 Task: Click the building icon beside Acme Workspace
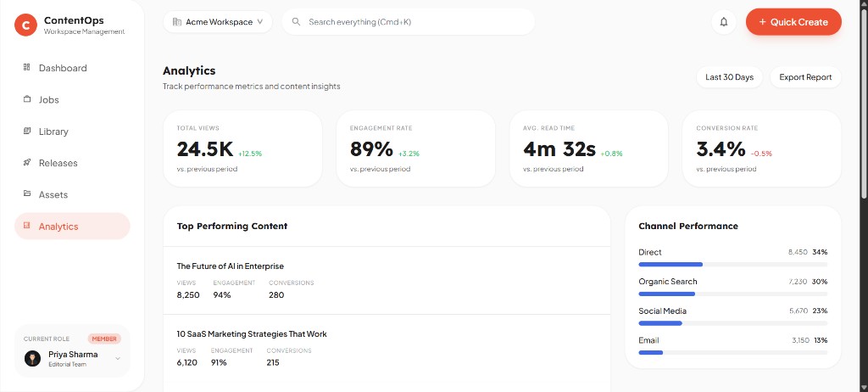pyautogui.click(x=177, y=22)
